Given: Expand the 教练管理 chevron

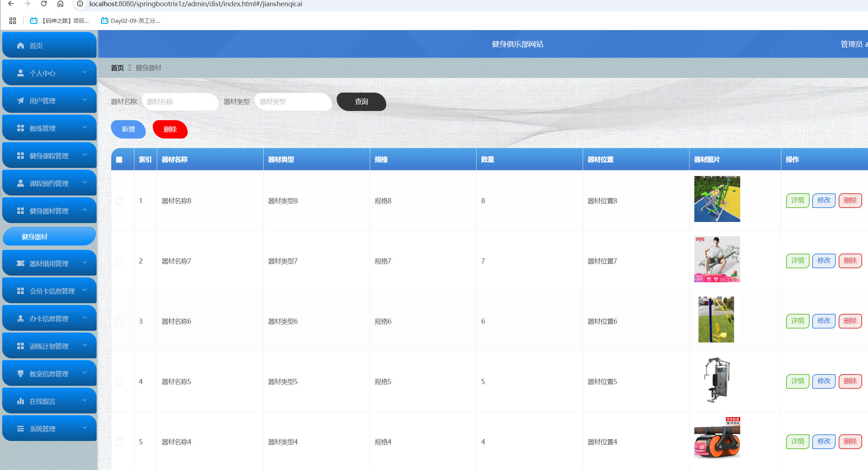Looking at the screenshot, I should click(84, 128).
